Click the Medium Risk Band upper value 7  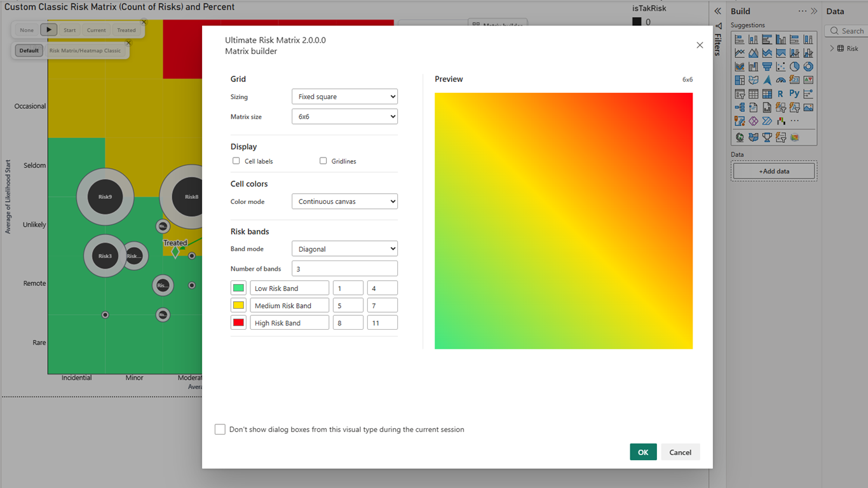click(383, 305)
